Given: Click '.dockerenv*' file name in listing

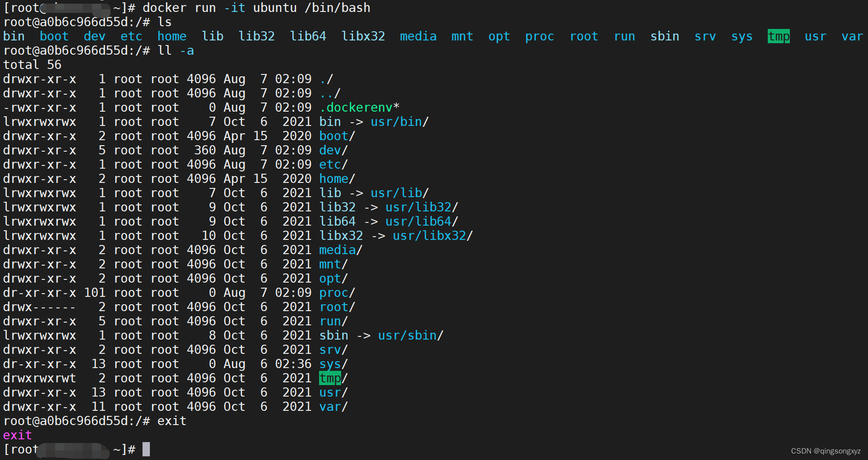Looking at the screenshot, I should (360, 108).
